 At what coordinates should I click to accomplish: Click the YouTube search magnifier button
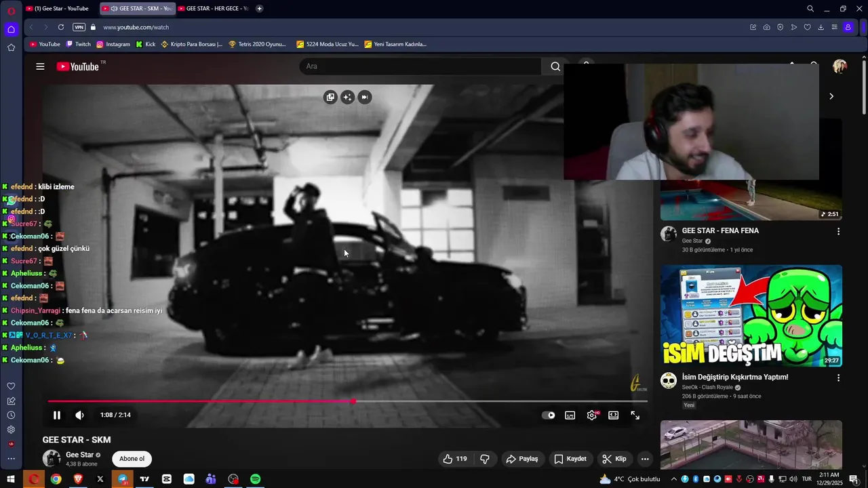tap(555, 66)
